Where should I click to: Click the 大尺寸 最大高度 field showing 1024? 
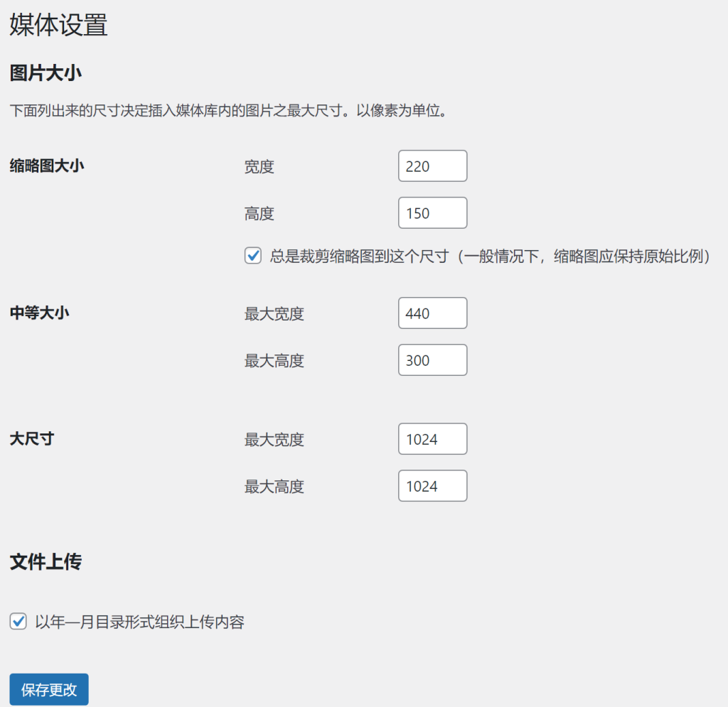432,485
